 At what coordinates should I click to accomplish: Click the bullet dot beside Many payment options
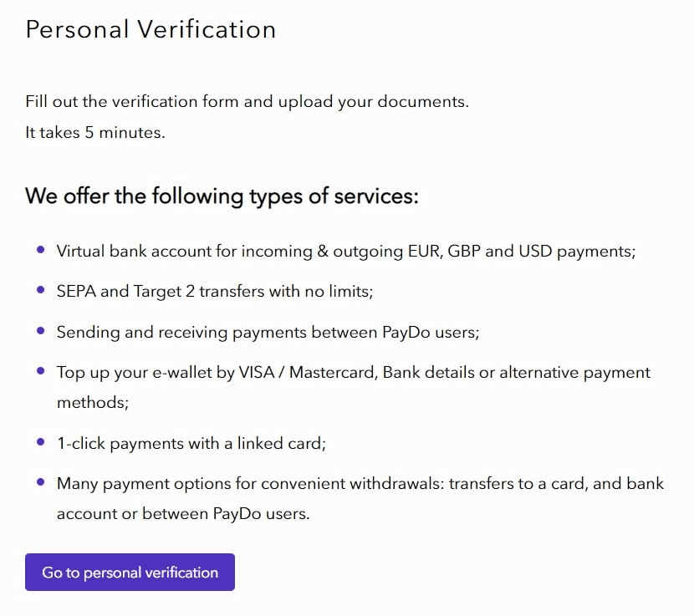(x=41, y=482)
